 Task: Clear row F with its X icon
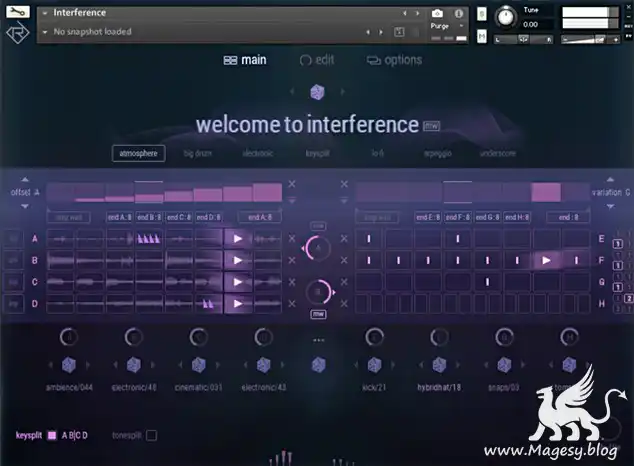click(344, 260)
